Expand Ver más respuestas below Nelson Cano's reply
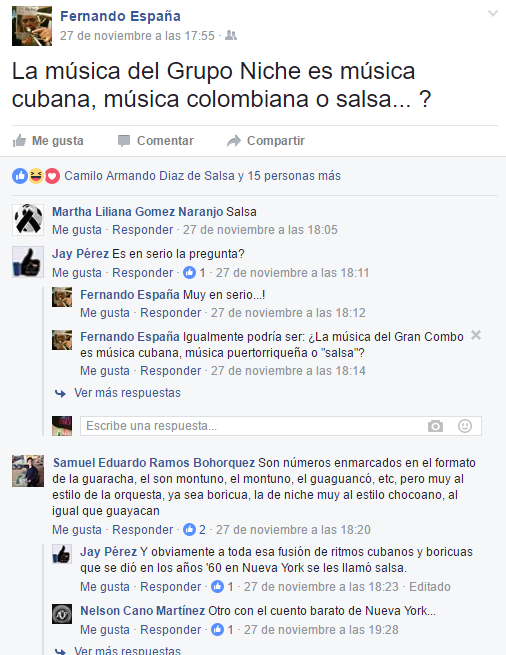 (x=127, y=650)
